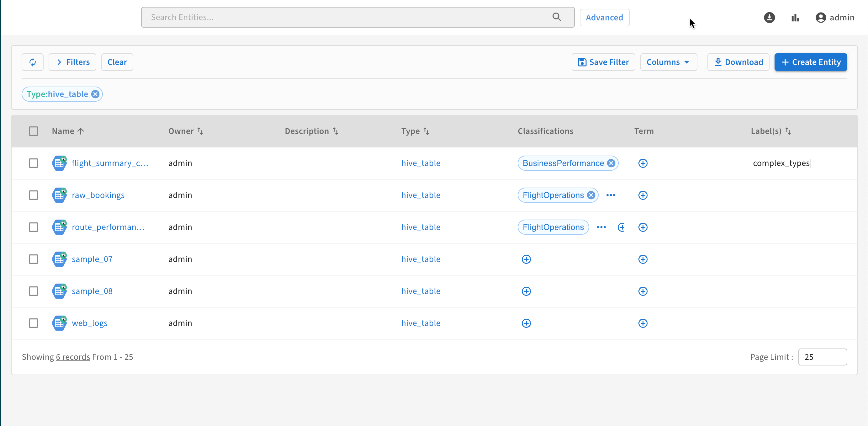Add classification to sample_07 row
This screenshot has width=868, height=426.
click(x=526, y=259)
